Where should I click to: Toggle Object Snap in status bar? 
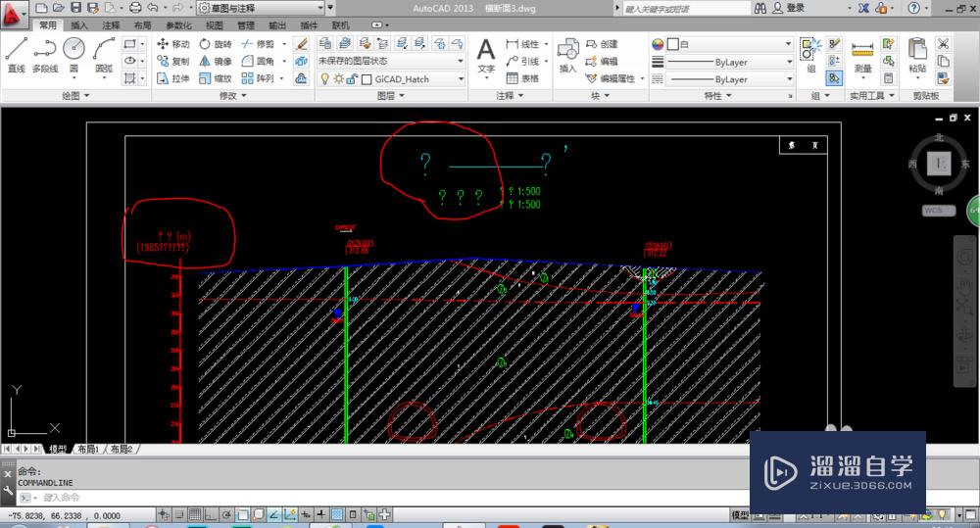pos(242,515)
